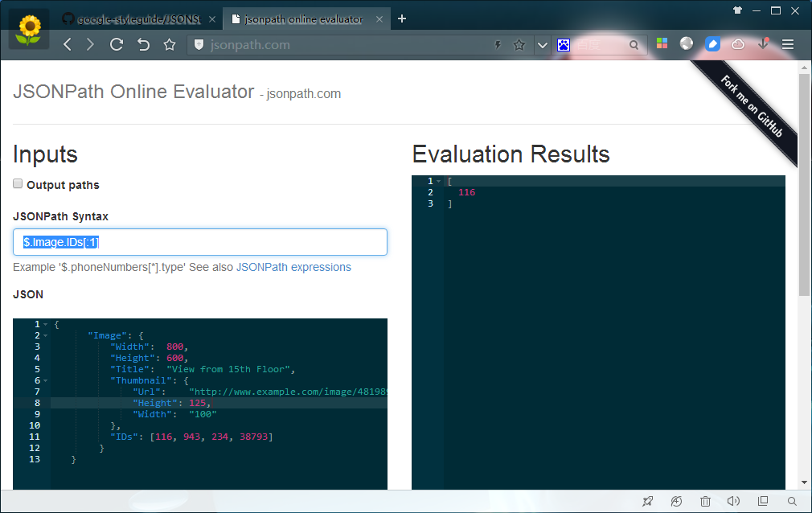Click the ad-block circle icon in status bar

(676, 501)
